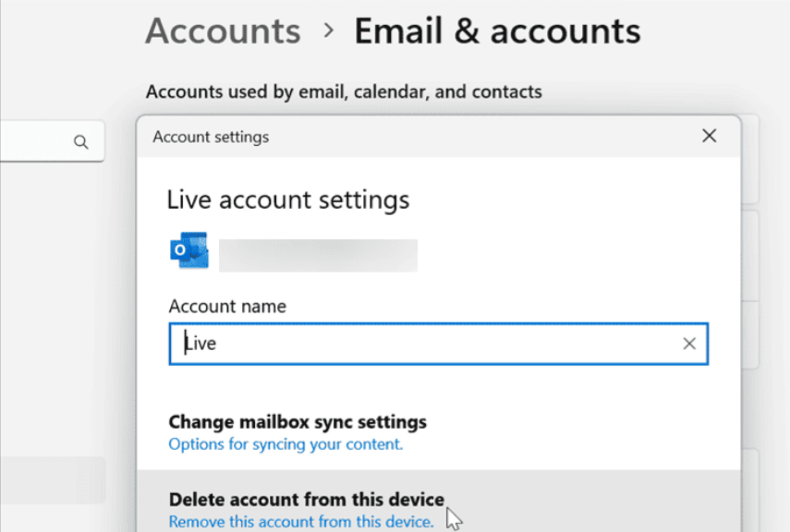Click the accounts used by email heading
Viewport: 790px width, 532px height.
click(x=344, y=91)
